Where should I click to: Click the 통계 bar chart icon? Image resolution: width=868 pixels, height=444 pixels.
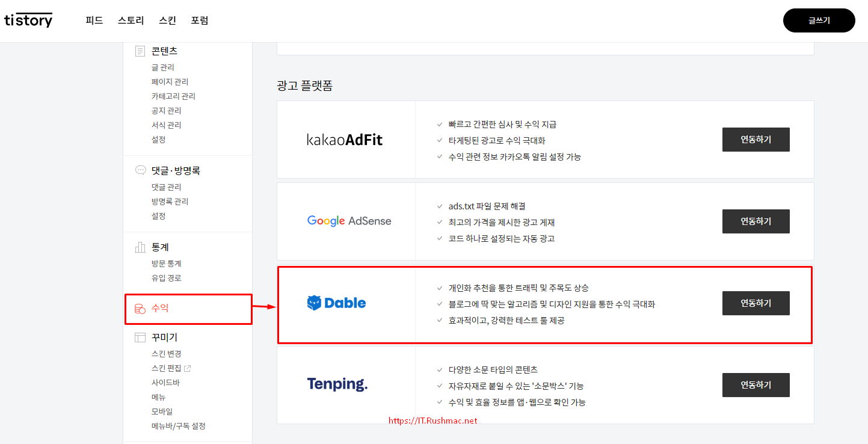tap(140, 247)
